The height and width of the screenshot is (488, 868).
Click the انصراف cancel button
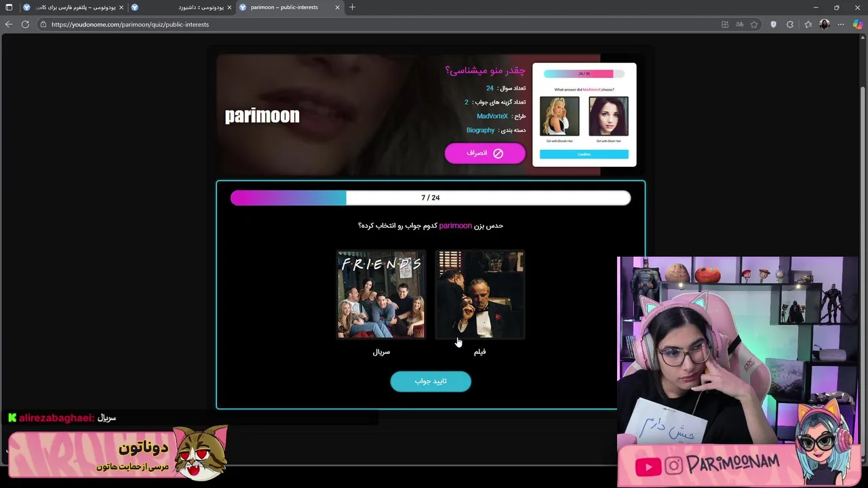[x=485, y=153]
